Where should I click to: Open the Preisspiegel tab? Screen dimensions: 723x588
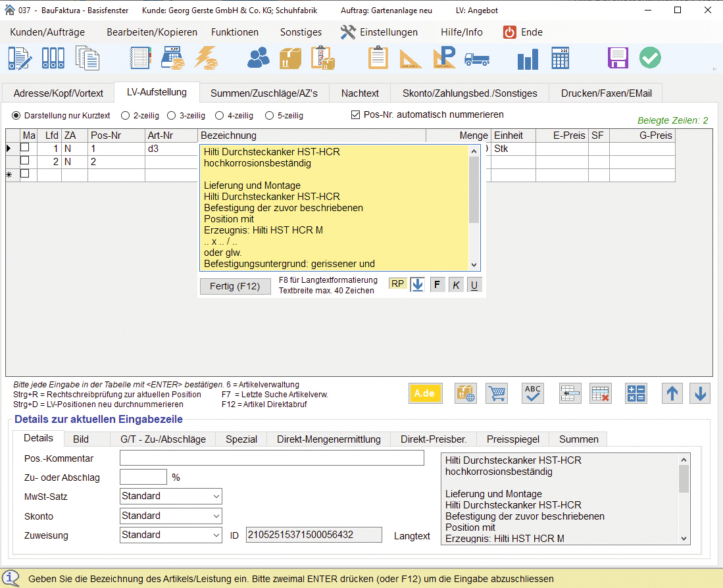point(512,439)
